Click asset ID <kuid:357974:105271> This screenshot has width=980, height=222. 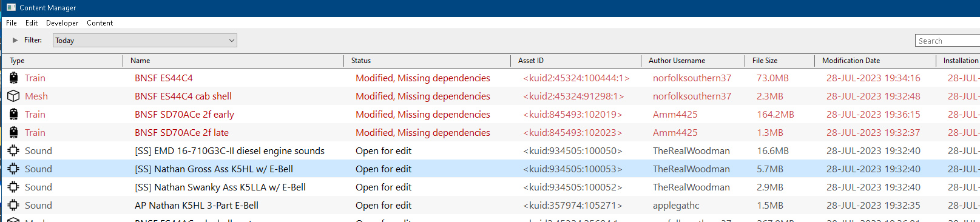(x=573, y=205)
